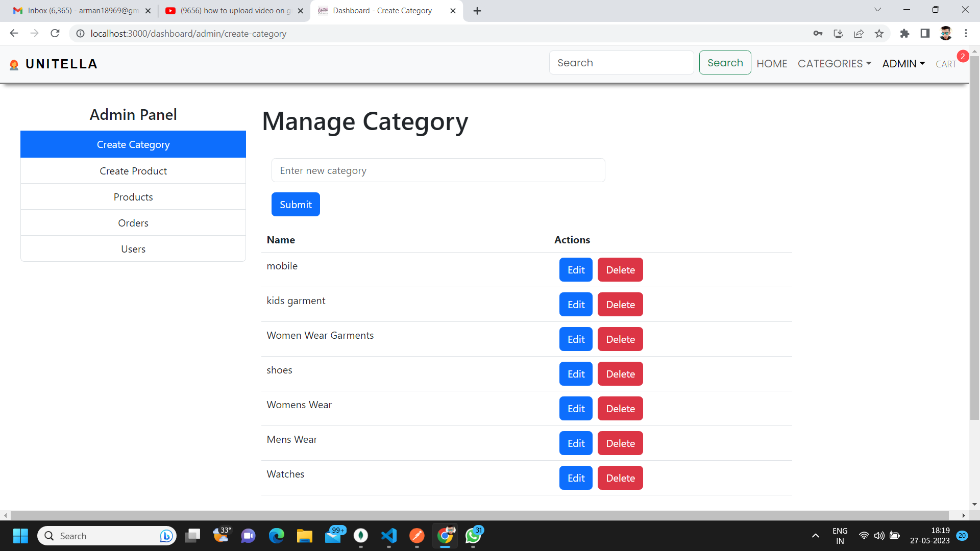Switch to the YouTube tab
980x551 pixels.
tap(230, 10)
